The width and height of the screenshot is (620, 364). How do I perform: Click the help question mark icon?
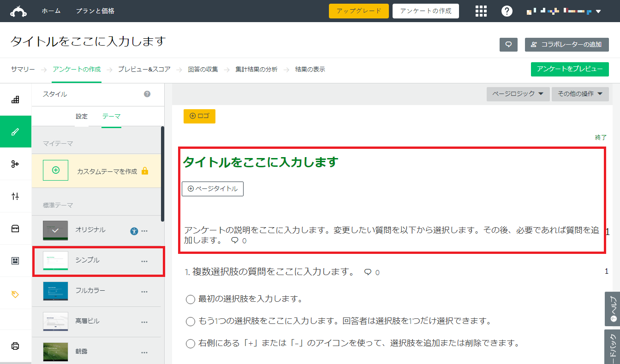point(507,11)
